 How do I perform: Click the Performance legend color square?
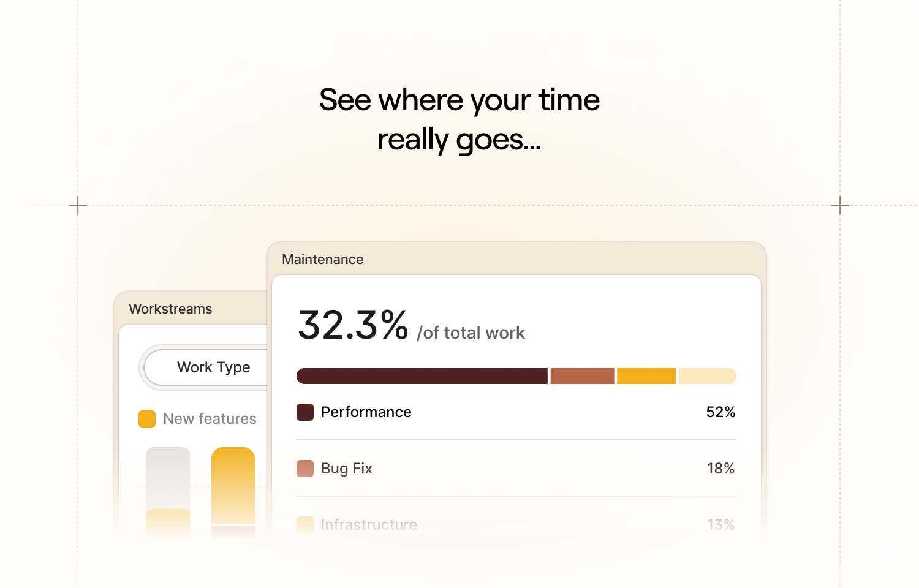pos(304,412)
